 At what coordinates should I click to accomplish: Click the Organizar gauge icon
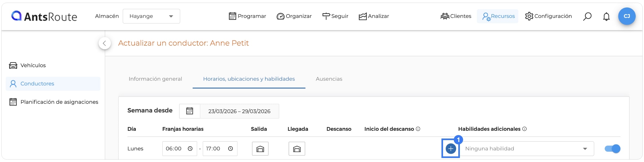point(280,16)
